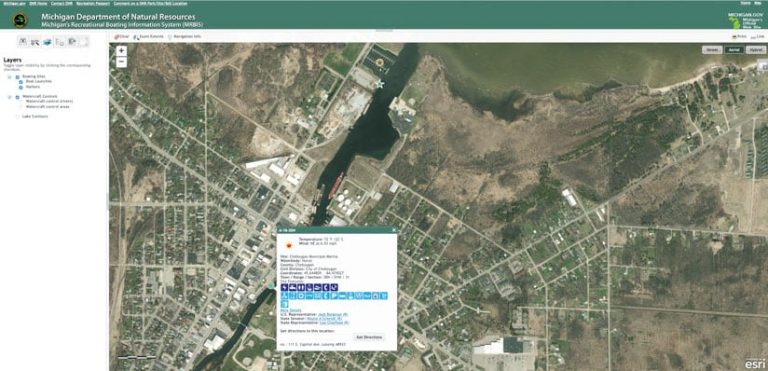Image resolution: width=768 pixels, height=371 pixels.
Task: Click the single light blue icon on third row
Action: (285, 304)
